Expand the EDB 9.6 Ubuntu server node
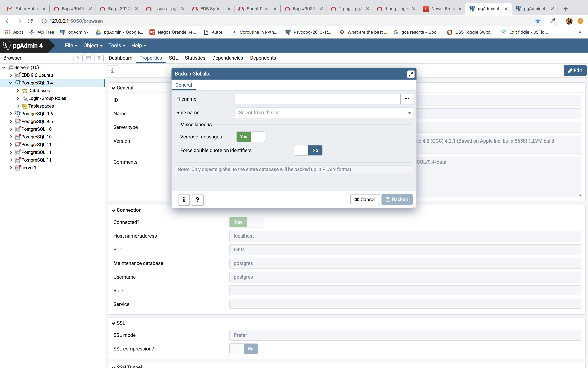This screenshot has width=588, height=368. [11, 75]
